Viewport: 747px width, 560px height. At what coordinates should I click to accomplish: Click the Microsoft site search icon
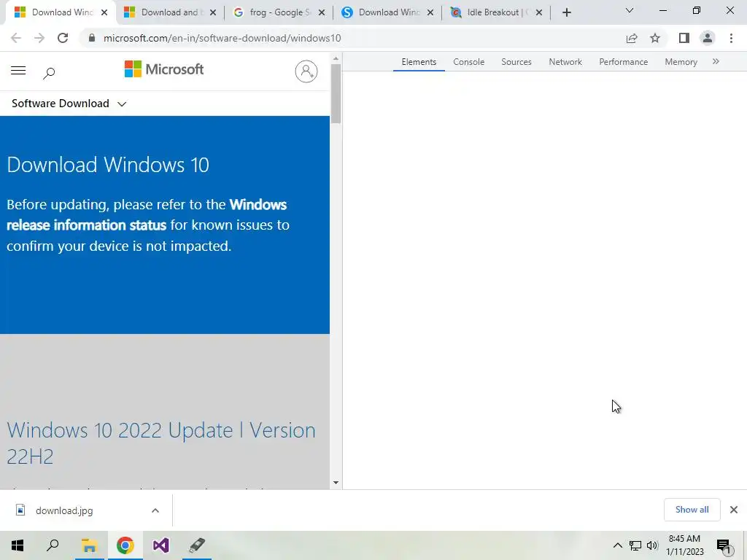tap(49, 73)
